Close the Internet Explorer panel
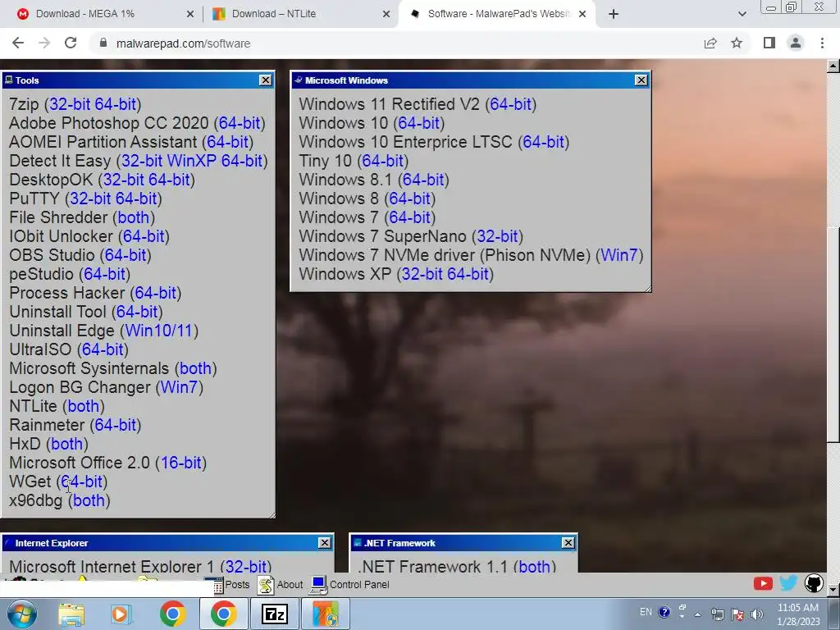Viewport: 840px width, 630px height. tap(325, 543)
